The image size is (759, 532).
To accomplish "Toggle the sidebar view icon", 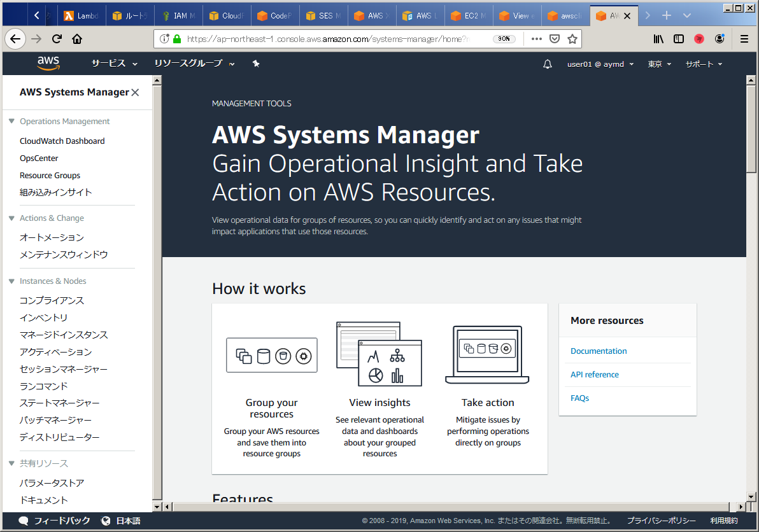I will (679, 39).
